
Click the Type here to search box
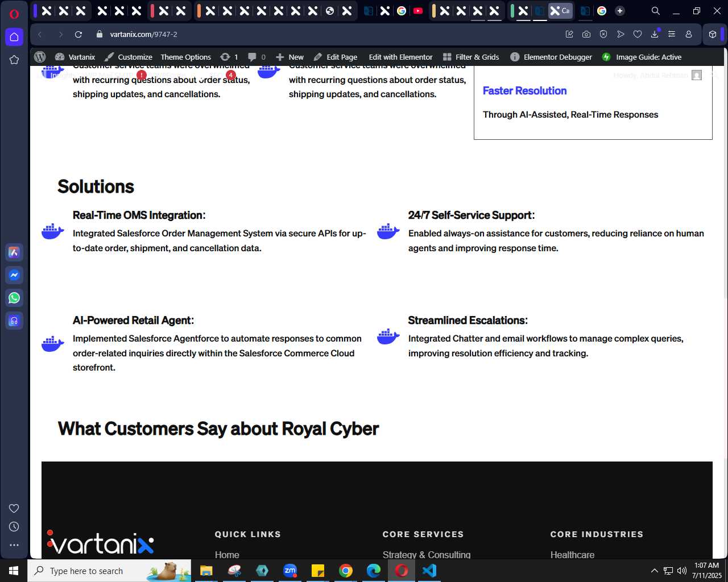click(x=109, y=571)
